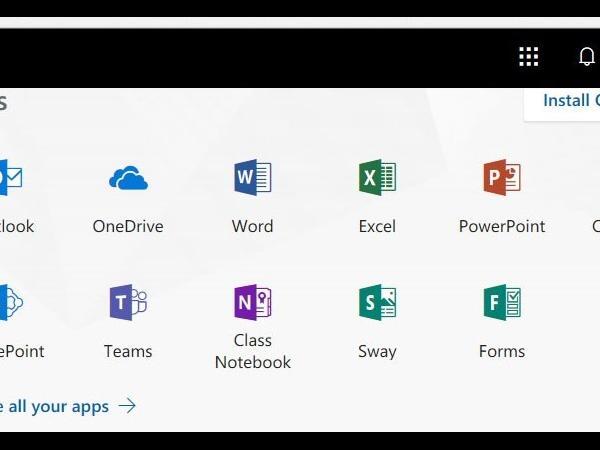This screenshot has height=450, width=600.
Task: Click the Teams text label
Action: [x=128, y=351]
